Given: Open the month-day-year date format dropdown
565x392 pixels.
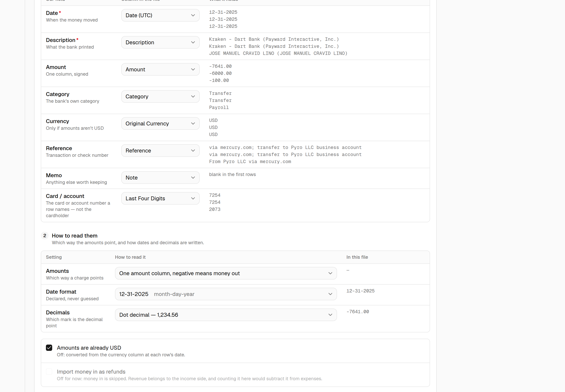Looking at the screenshot, I should pyautogui.click(x=226, y=294).
